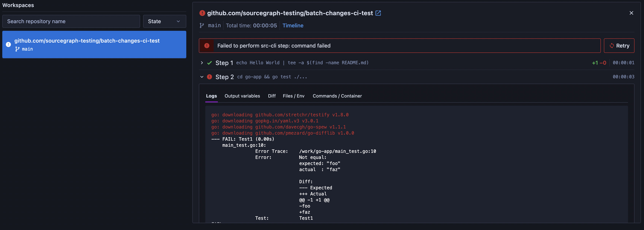The height and width of the screenshot is (230, 644).
Task: Click the branch icon next to main in header
Action: (202, 25)
